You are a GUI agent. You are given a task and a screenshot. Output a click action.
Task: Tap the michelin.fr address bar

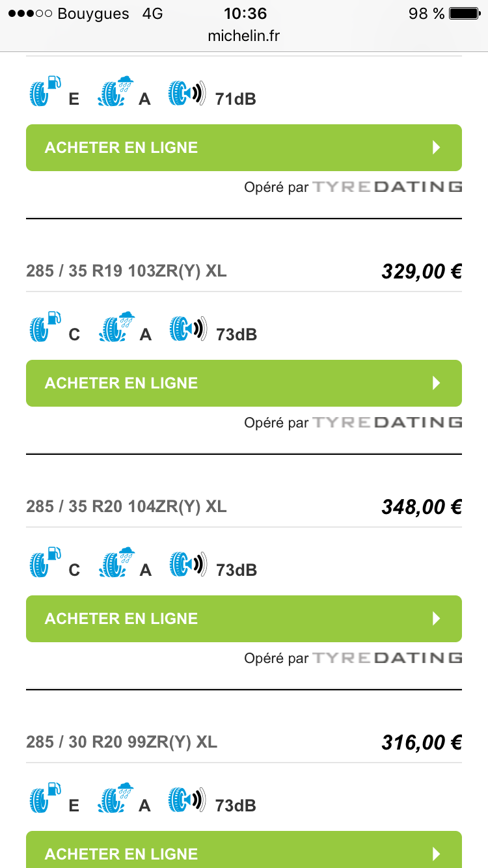pyautogui.click(x=244, y=36)
